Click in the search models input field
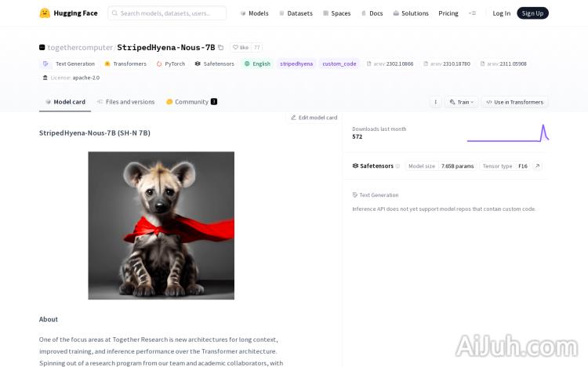Screen dimensions: 588x367 coord(167,13)
